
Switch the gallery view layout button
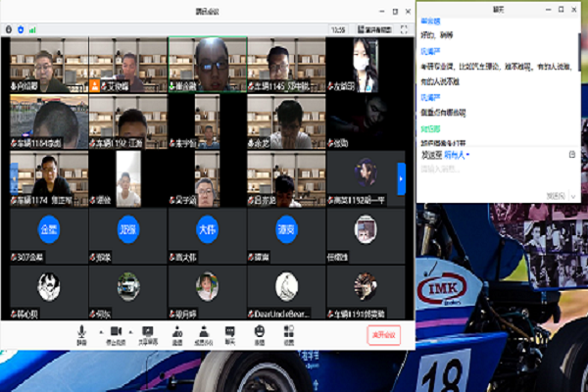[x=367, y=29]
